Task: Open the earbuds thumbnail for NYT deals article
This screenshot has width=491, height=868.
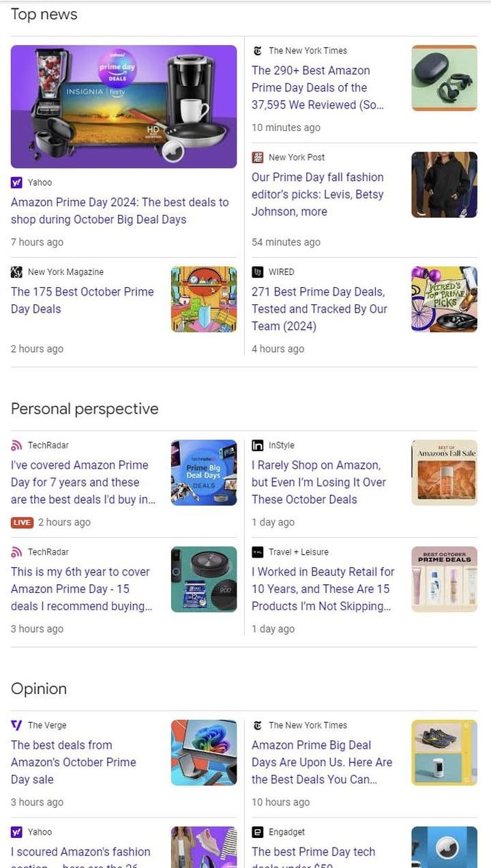Action: 444,78
